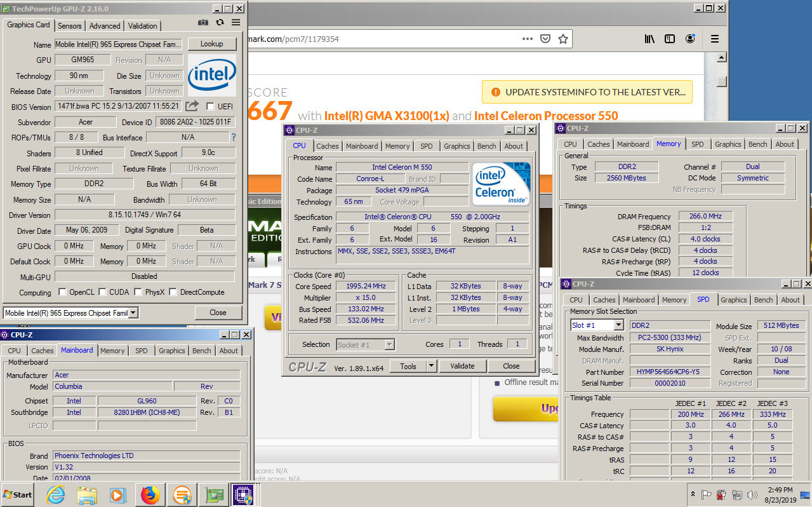Open File Explorer from taskbar
Screen dimensions: 812x507
87,494
